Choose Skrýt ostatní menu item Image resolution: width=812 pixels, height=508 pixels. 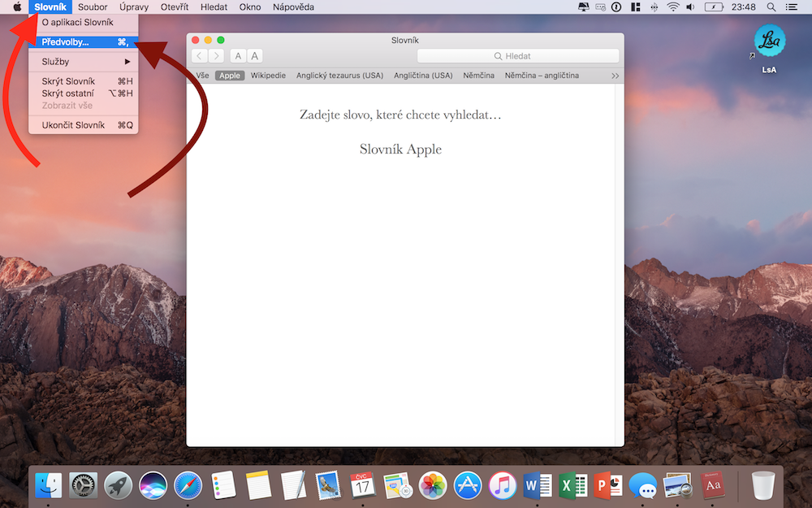pos(84,93)
